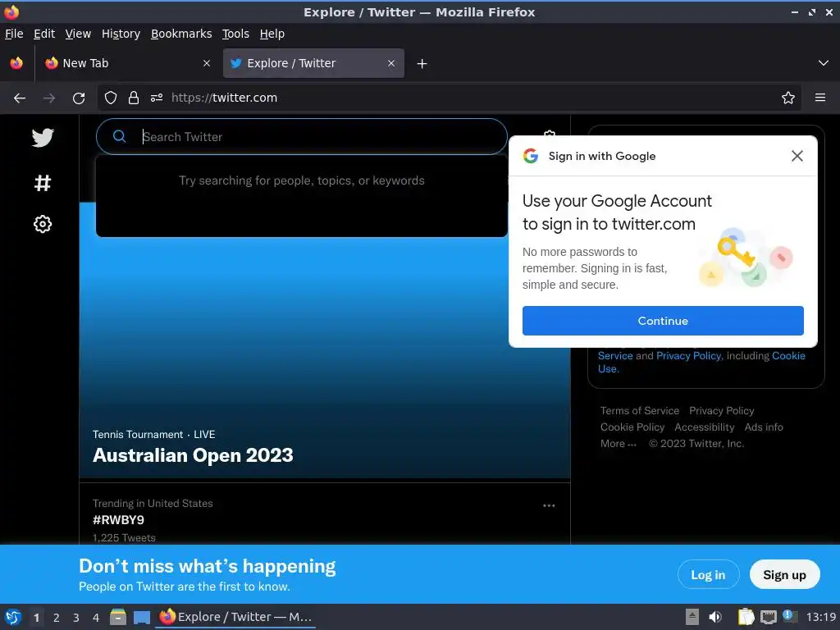Open a new tab with plus button
Screen dimensions: 840x630
422,64
